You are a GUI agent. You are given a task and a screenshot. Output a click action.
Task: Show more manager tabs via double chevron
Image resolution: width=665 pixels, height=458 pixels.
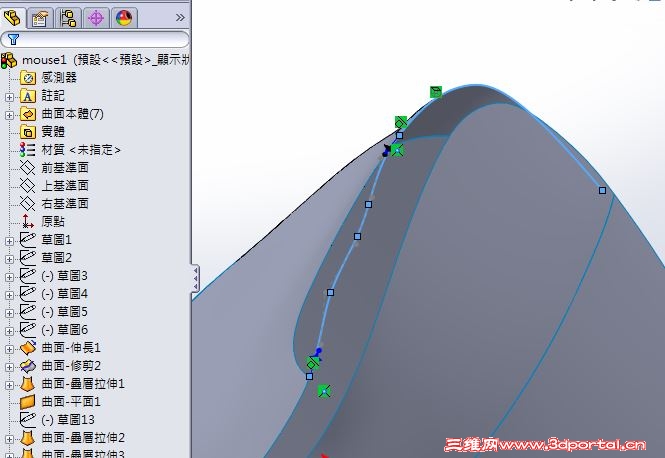point(180,17)
